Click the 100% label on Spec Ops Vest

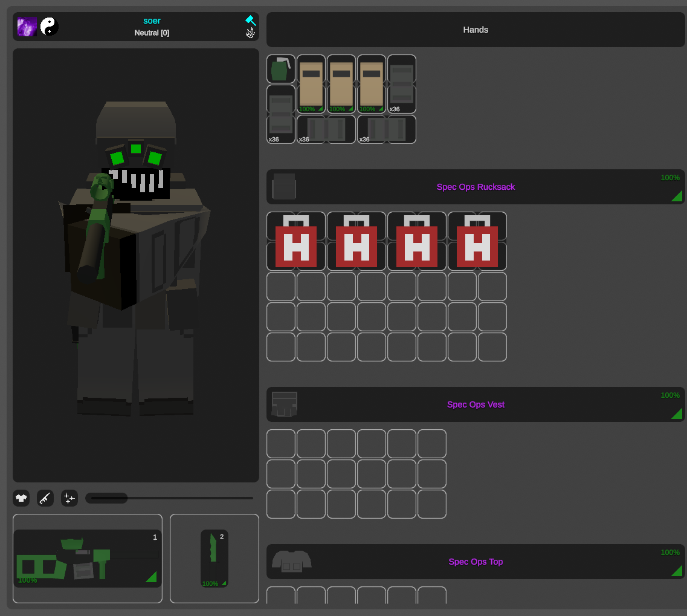670,395
